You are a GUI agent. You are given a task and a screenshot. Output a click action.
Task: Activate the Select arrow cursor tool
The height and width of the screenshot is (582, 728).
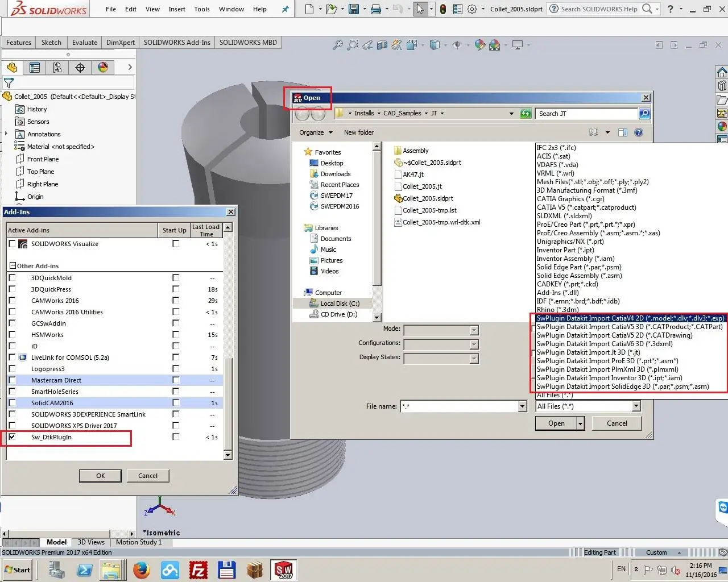pos(420,9)
